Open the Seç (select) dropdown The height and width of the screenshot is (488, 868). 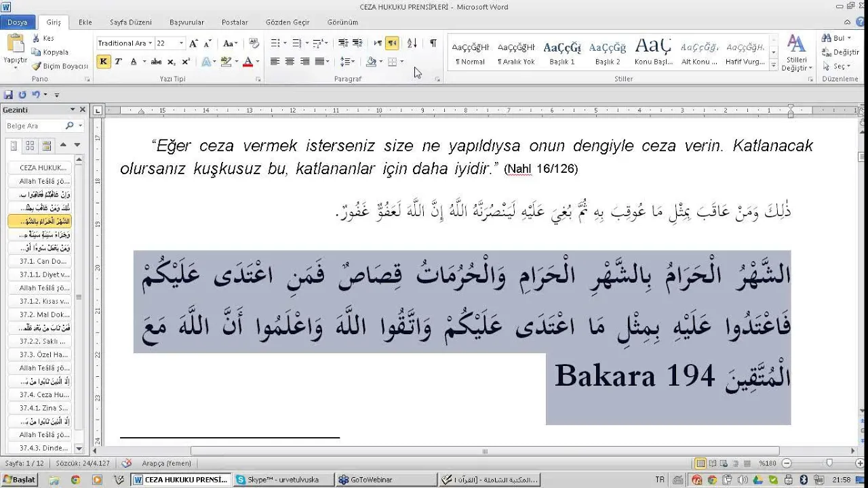pos(837,66)
